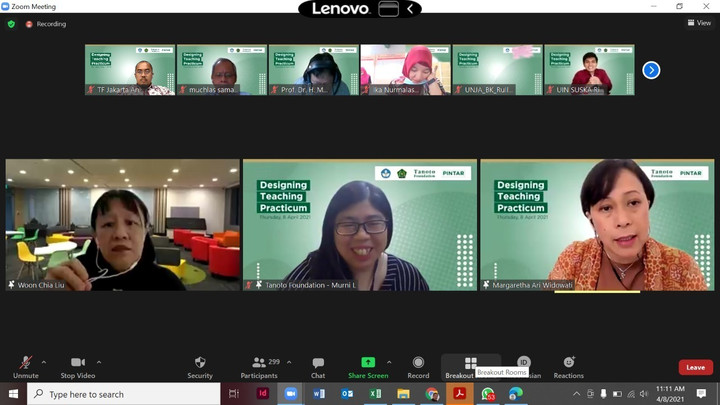
Task: Unmute the microphone
Action: pos(26,366)
